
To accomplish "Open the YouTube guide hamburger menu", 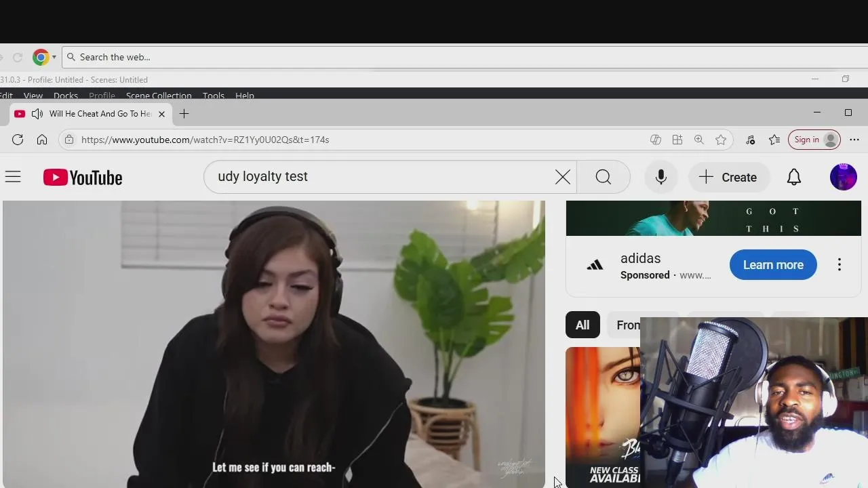I will [13, 178].
